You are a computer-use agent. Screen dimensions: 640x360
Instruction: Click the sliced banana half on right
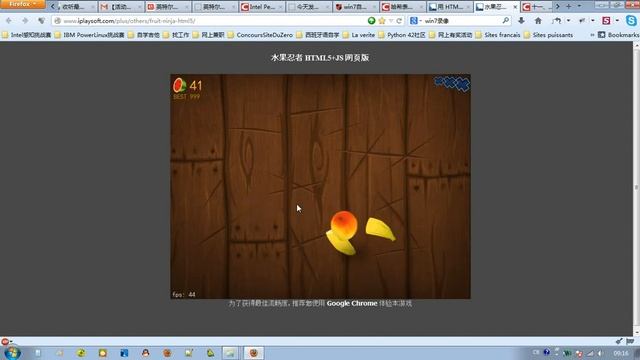point(380,229)
